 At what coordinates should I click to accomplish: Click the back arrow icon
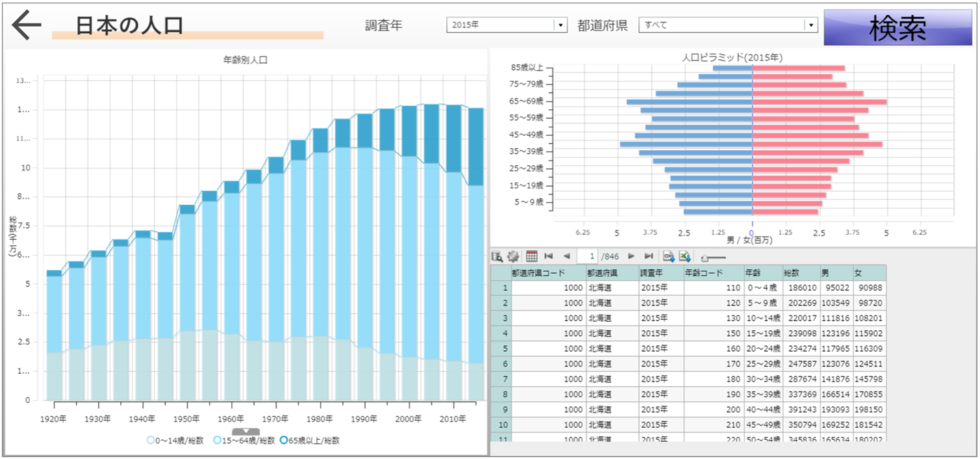(26, 25)
